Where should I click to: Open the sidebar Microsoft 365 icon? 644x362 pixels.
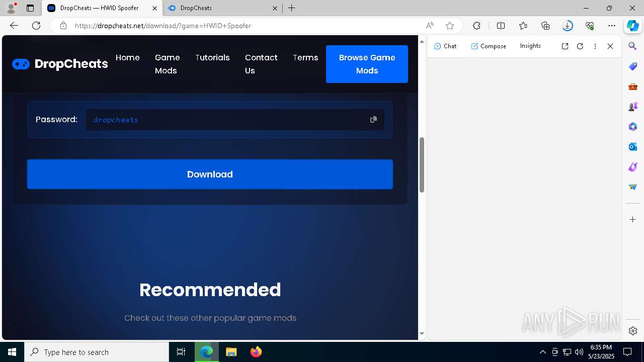[x=633, y=127]
